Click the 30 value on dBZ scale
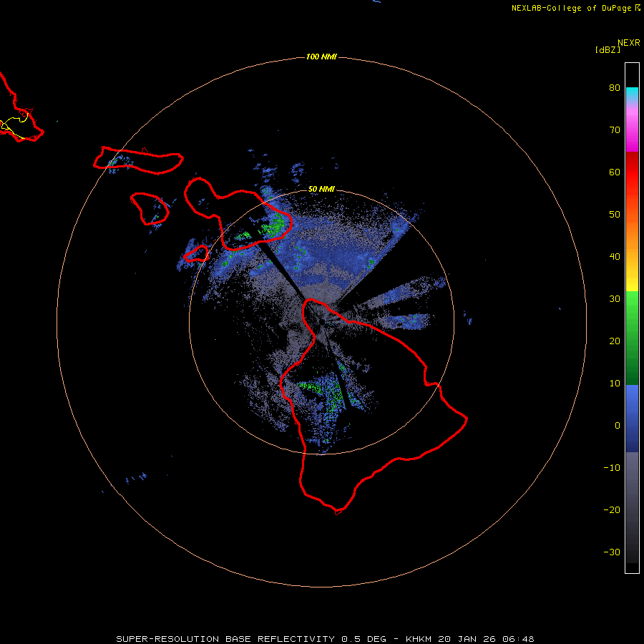Screen dimensions: 644x644 click(x=615, y=299)
